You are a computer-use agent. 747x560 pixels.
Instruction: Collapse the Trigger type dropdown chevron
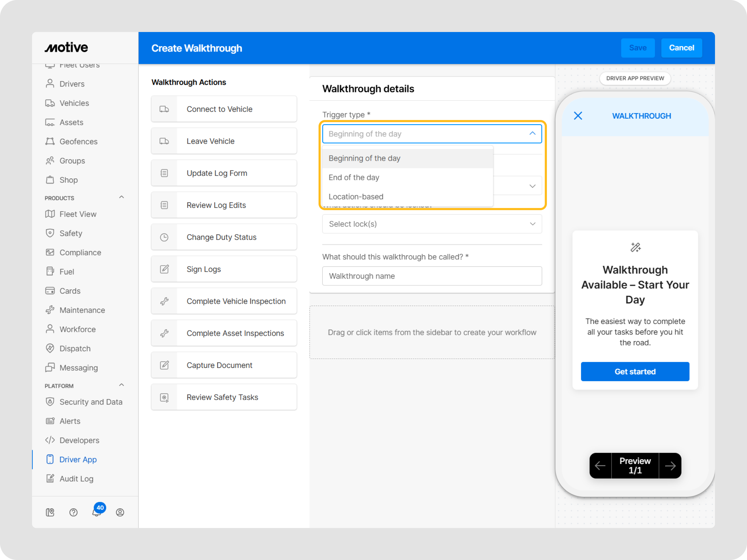(x=532, y=134)
